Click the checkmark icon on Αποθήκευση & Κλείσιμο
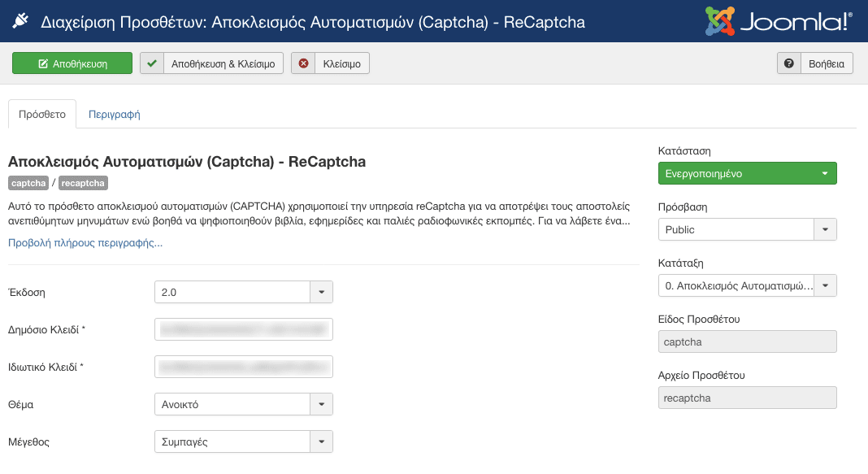868x474 pixels. tap(152, 63)
